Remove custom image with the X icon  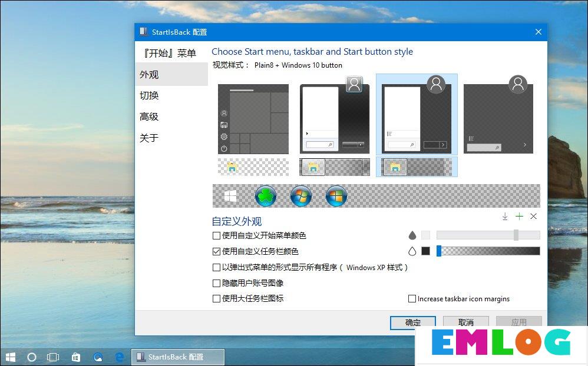tap(533, 216)
